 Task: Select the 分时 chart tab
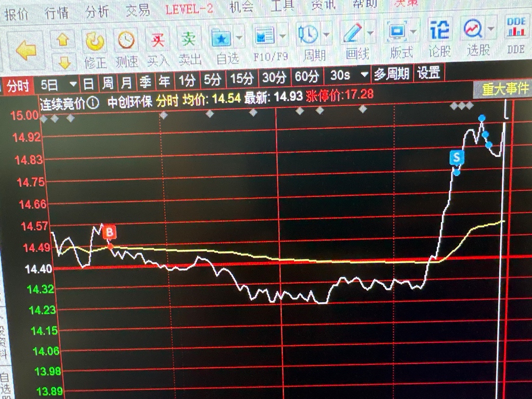click(18, 86)
